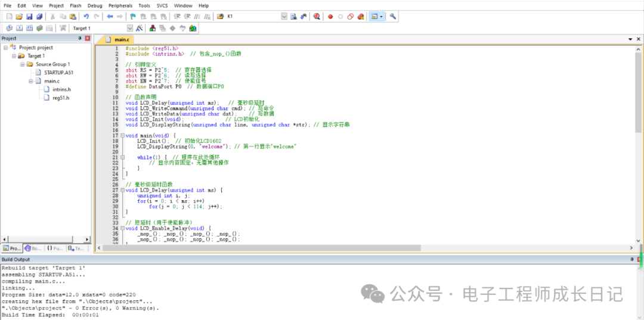Click the editor's horizontal scrollbar thumb

click(262, 248)
